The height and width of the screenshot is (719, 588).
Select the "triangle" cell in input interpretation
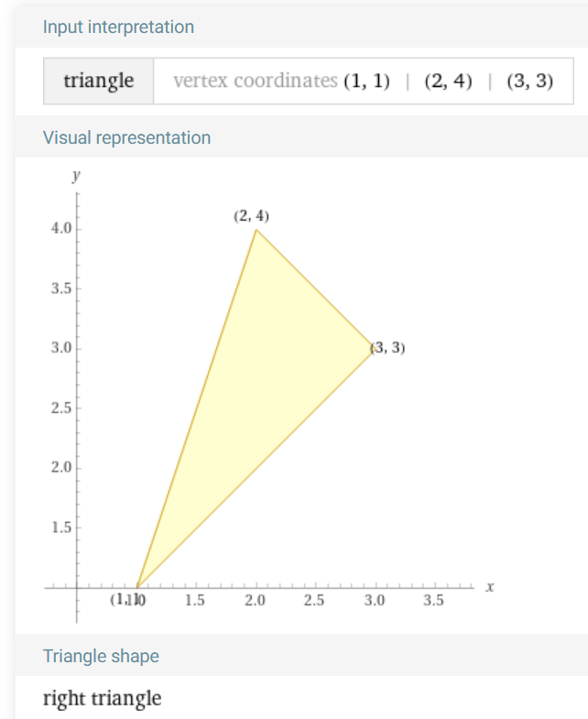click(x=99, y=81)
